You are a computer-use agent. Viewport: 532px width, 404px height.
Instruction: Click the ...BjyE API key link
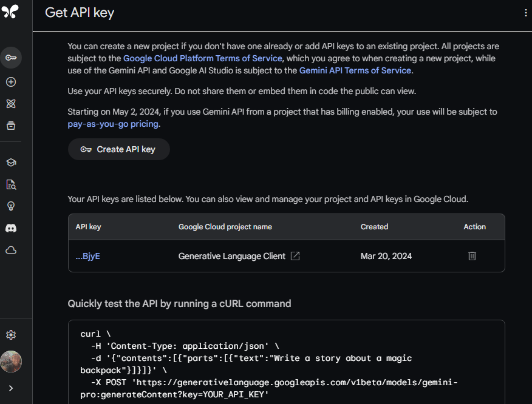click(x=88, y=256)
